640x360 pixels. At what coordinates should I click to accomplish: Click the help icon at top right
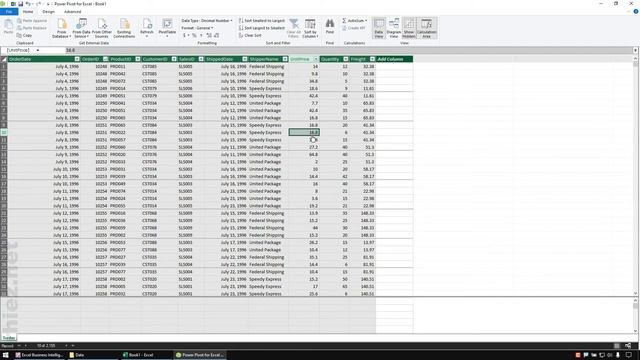[x=636, y=11]
